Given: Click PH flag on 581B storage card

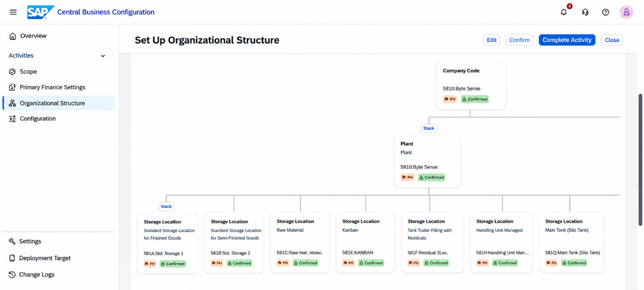Looking at the screenshot, I should 217,263.
